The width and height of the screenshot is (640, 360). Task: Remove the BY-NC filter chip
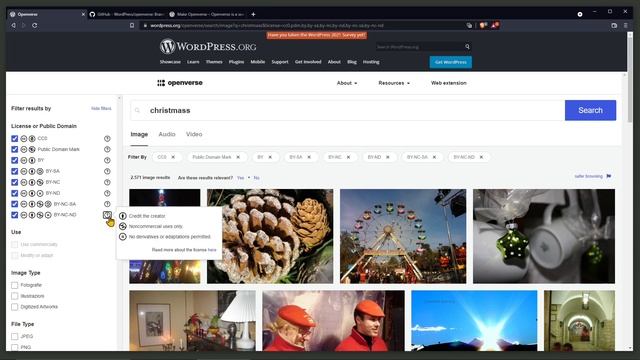[349, 157]
